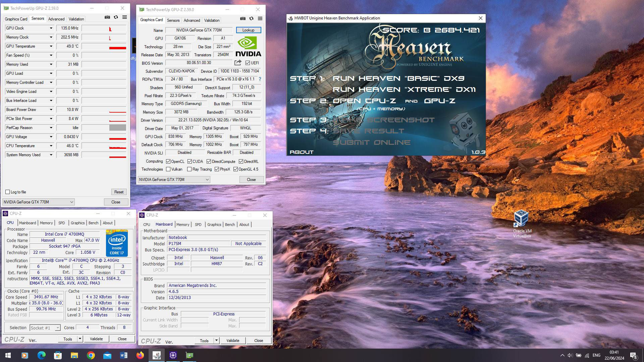Toggle the UEFI checkbox
Screen dimensions: 644x362
[x=248, y=63]
